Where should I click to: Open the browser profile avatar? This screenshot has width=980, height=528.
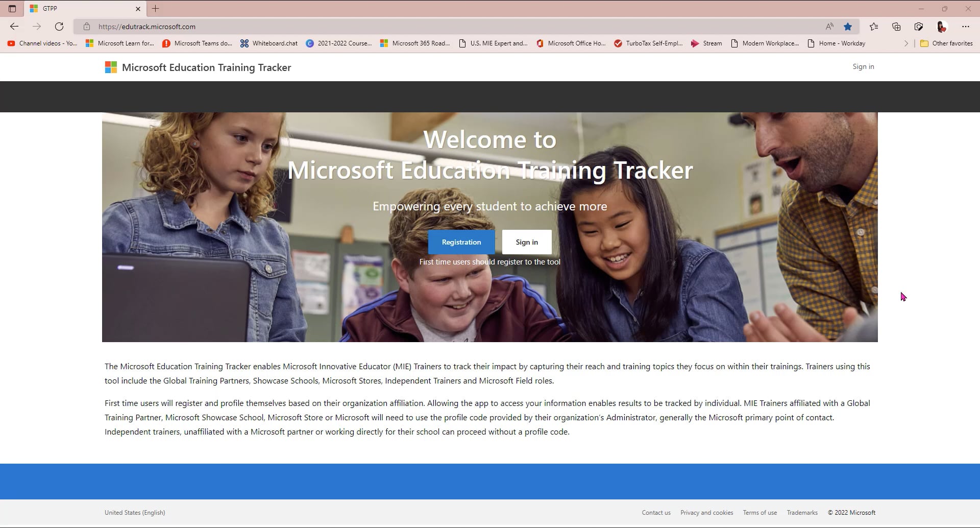coord(942,26)
